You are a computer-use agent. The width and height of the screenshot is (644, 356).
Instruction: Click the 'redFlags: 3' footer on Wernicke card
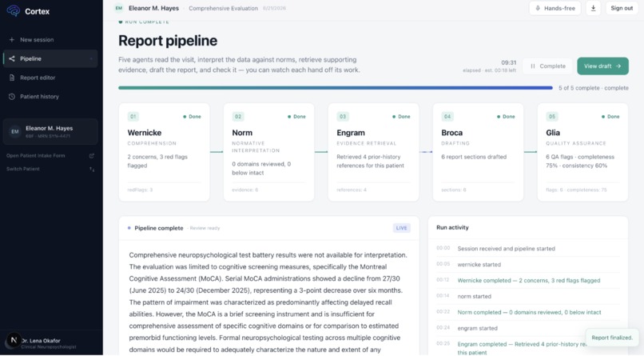point(140,190)
